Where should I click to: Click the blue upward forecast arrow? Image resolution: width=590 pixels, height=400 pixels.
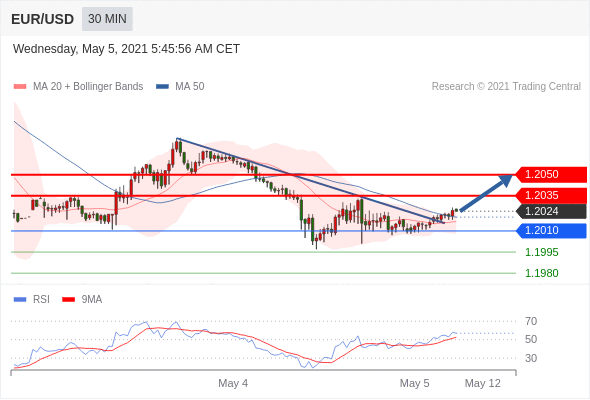pos(486,193)
